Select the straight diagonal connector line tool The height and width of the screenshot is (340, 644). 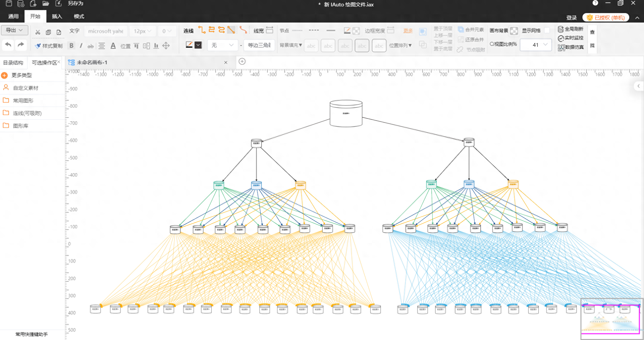coord(231,30)
